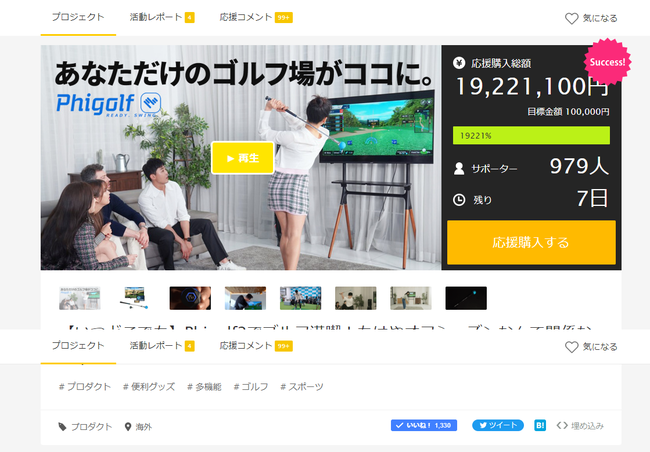
Task: Select the last black-background thumbnail image
Action: [465, 298]
